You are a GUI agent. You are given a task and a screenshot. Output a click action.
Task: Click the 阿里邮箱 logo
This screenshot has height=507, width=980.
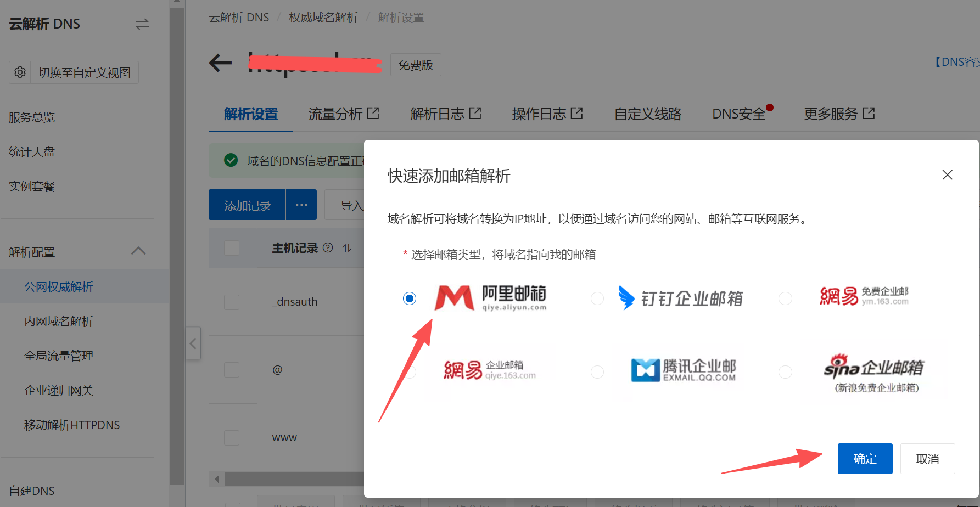(490, 298)
